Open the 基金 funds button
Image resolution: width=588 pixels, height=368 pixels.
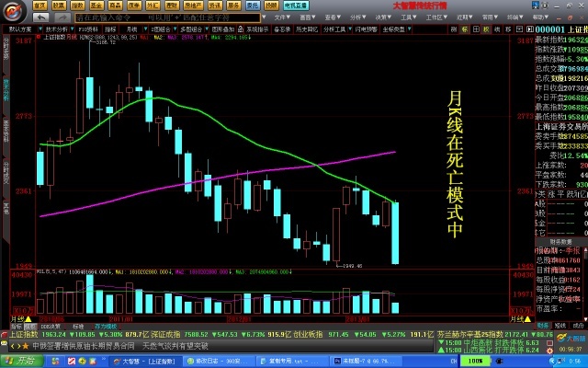coord(96,6)
